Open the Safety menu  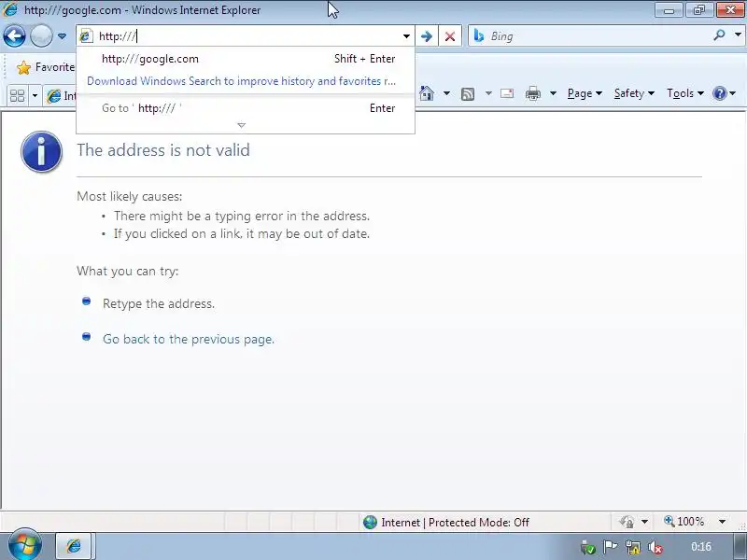click(x=634, y=93)
